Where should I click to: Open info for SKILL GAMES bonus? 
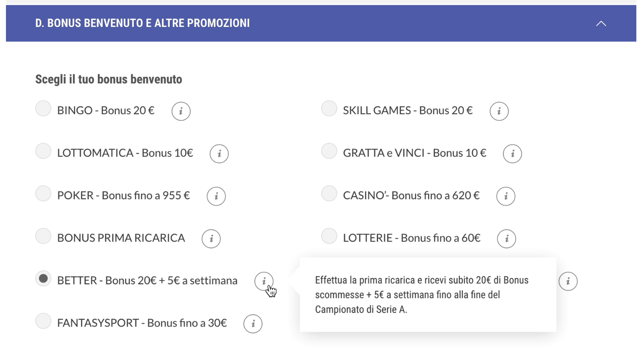(499, 111)
